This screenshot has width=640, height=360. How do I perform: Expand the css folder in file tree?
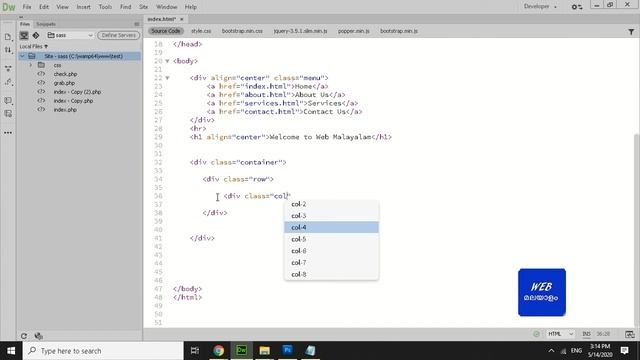(x=31, y=65)
